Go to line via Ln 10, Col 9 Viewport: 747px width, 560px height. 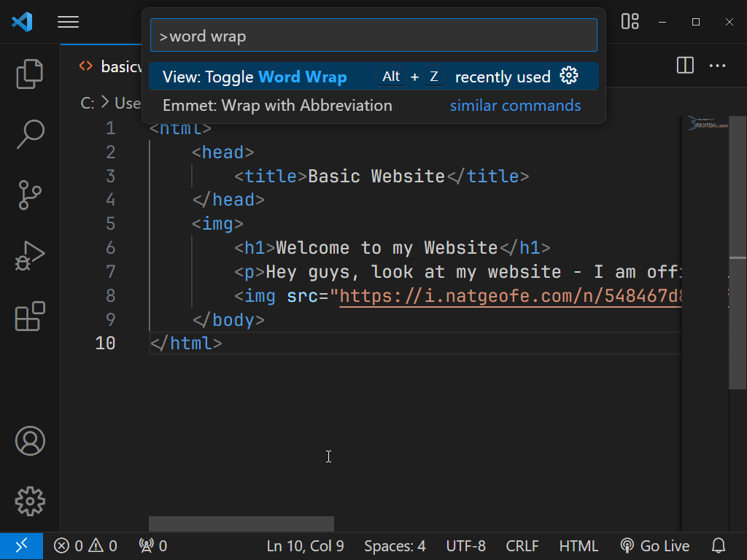[x=306, y=545]
